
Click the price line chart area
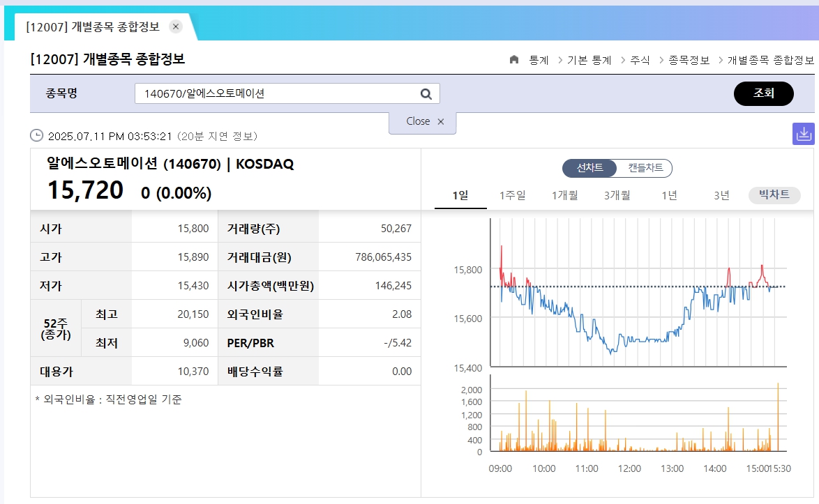(638, 292)
